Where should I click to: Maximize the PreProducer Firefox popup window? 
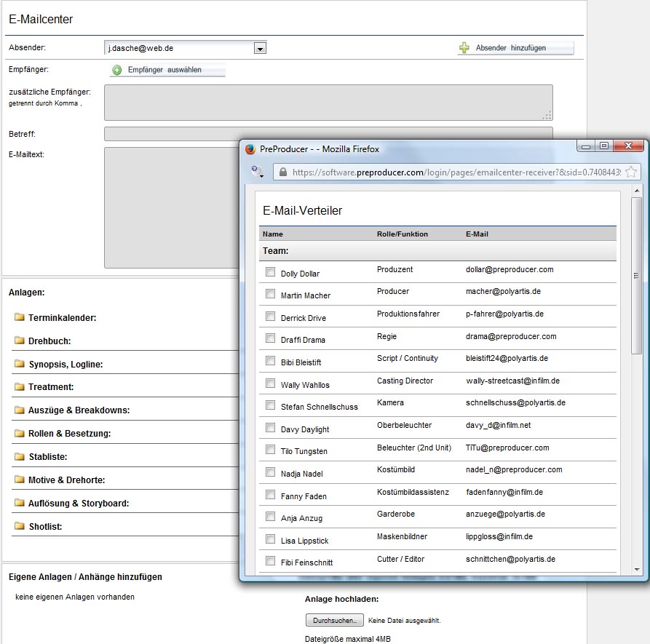604,146
